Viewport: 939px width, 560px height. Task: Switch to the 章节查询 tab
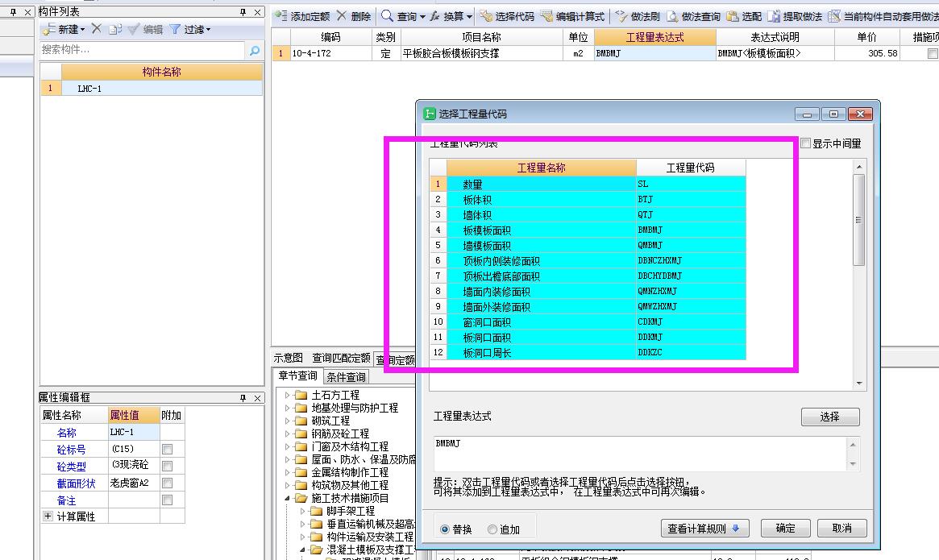tap(297, 376)
